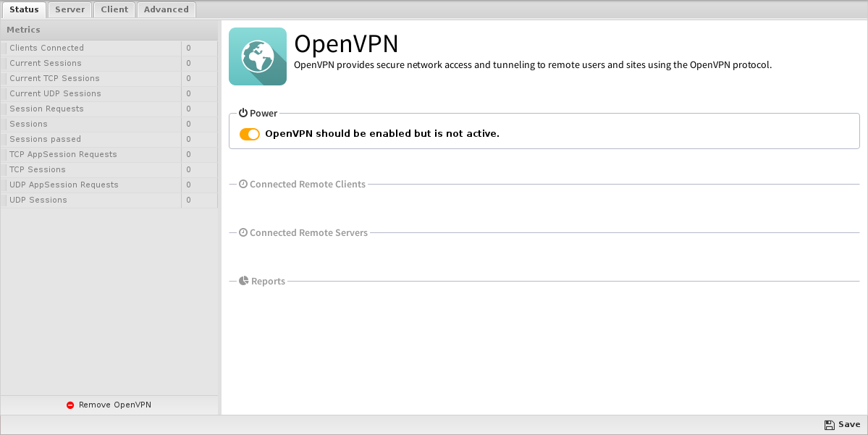This screenshot has height=435, width=868.
Task: Select the Status tab
Action: click(x=24, y=9)
